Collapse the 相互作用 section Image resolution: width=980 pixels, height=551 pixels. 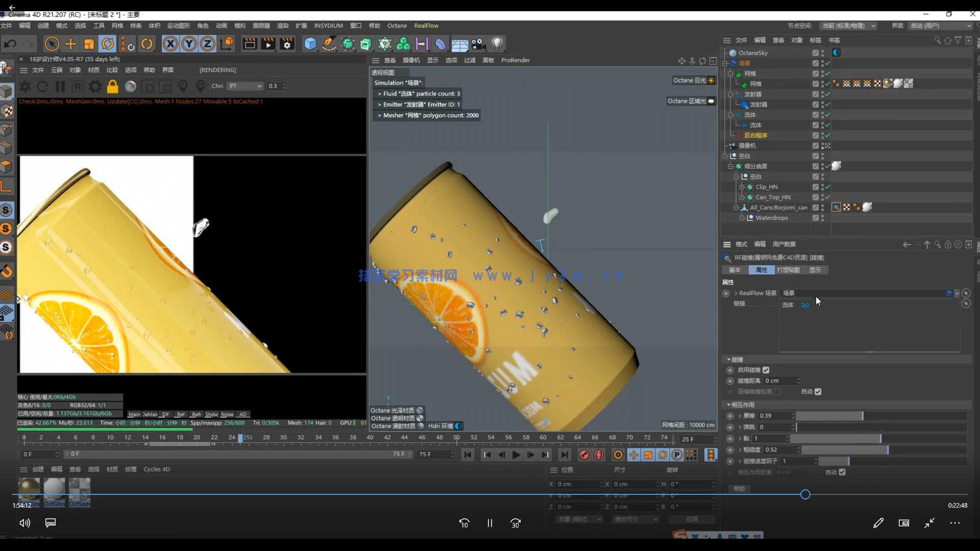pyautogui.click(x=729, y=405)
